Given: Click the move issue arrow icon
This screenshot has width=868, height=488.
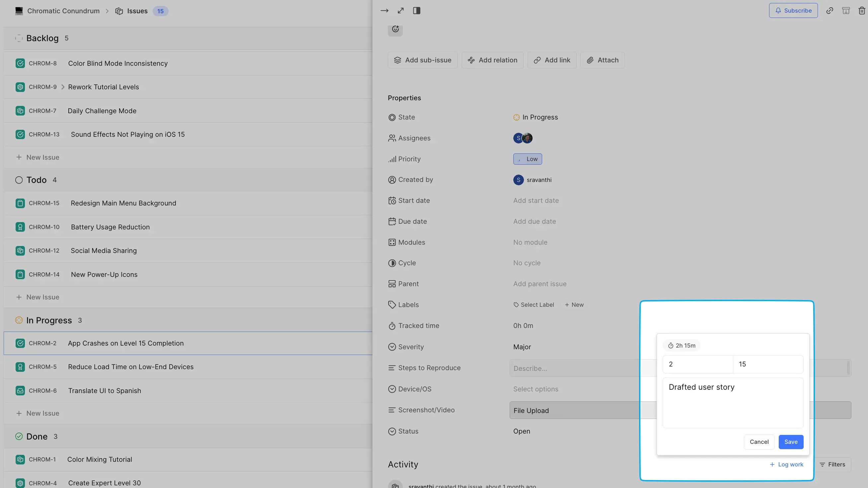Looking at the screenshot, I should (384, 10).
